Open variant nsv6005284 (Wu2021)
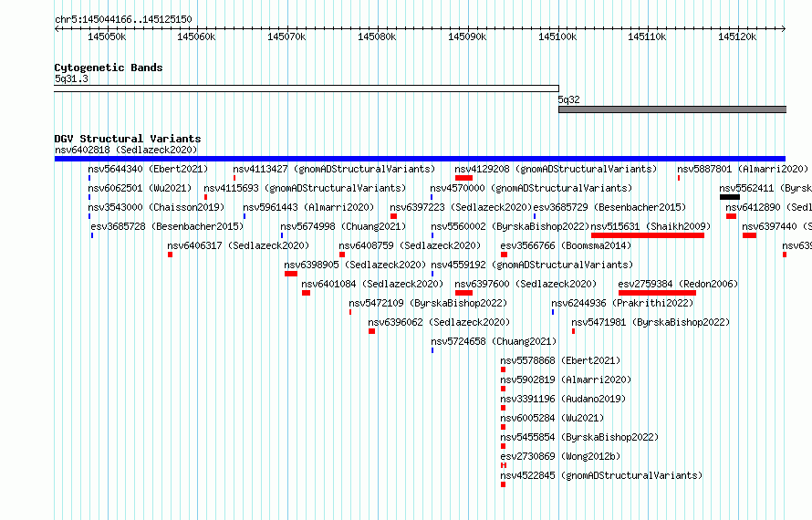812x520 pixels. pos(552,418)
